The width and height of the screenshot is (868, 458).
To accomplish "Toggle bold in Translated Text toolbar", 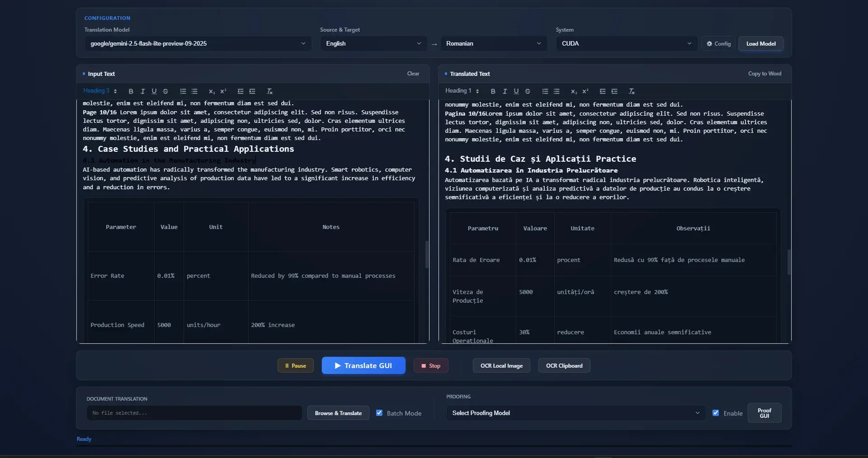I will pos(493,91).
